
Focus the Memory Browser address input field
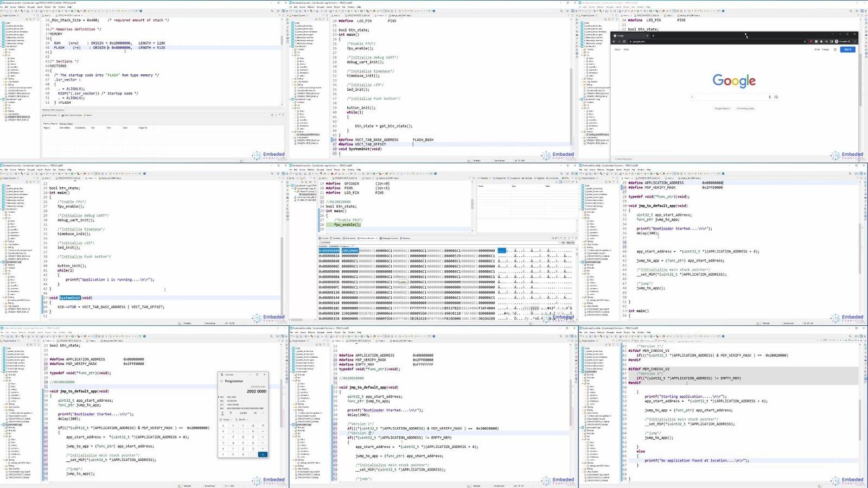click(x=440, y=243)
